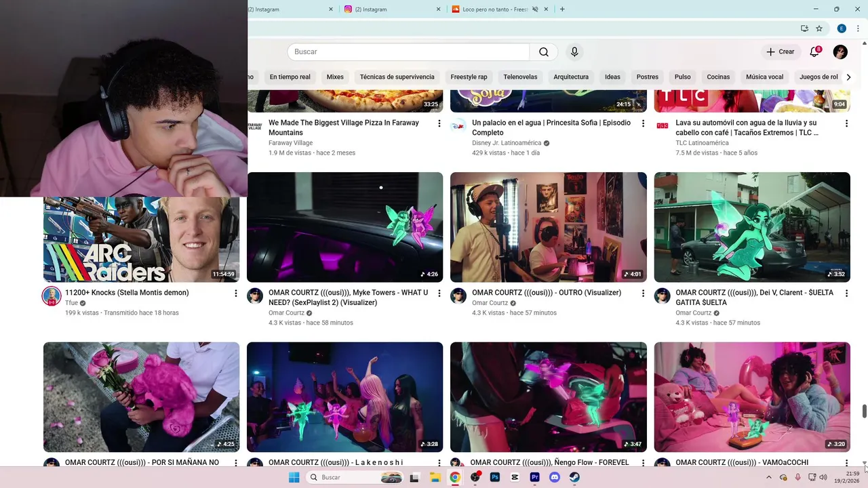
Task: Open options for Princesita Sofia video
Action: point(643,123)
